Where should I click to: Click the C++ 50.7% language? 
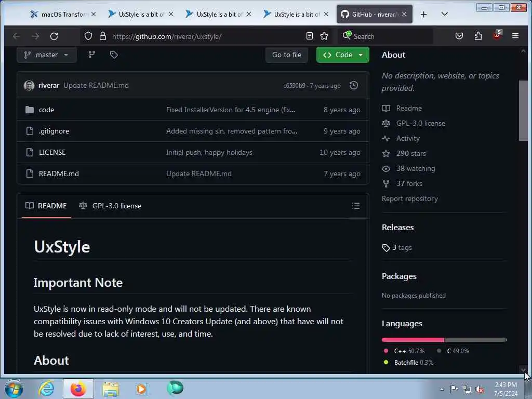click(404, 351)
